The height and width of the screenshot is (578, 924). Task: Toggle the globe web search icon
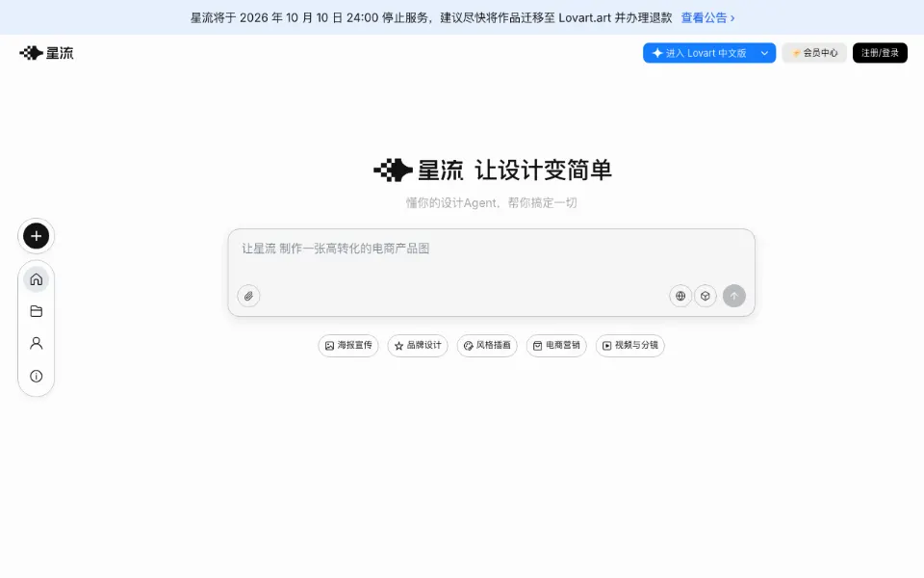pos(680,296)
